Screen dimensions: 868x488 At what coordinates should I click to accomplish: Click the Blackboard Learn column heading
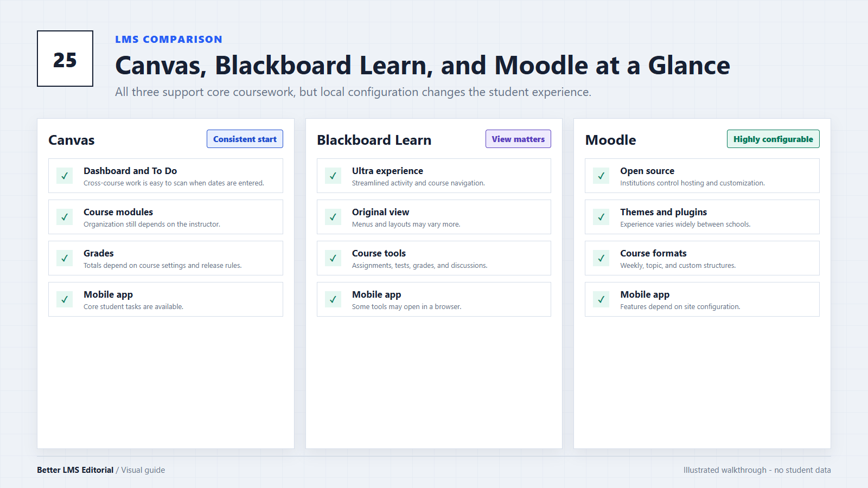[x=374, y=140]
